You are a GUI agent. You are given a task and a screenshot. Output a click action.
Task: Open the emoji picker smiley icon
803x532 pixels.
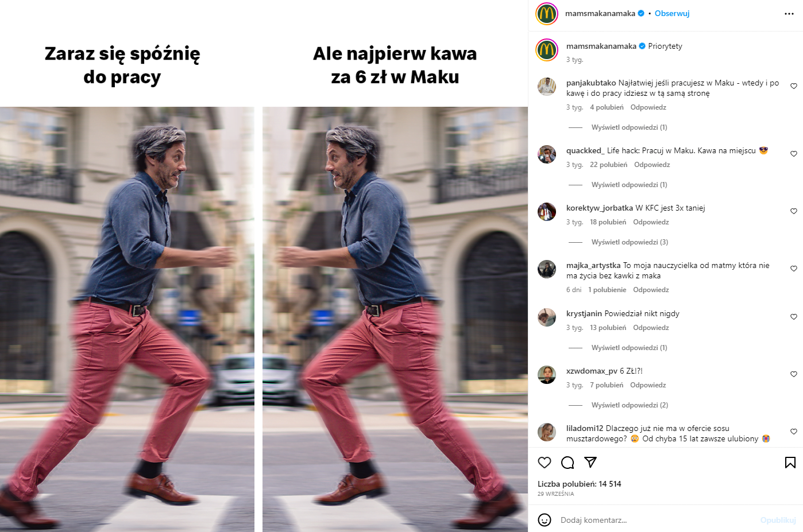point(545,520)
